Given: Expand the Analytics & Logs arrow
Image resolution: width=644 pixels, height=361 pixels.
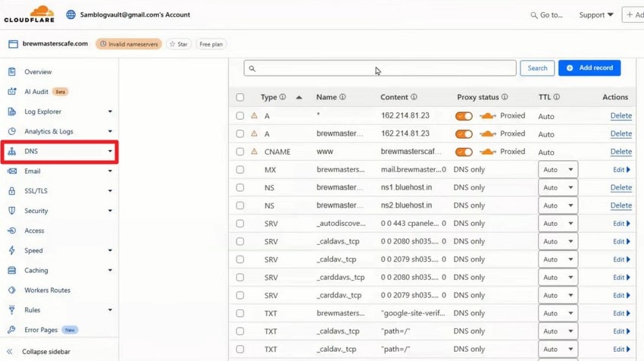Looking at the screenshot, I should [x=110, y=131].
